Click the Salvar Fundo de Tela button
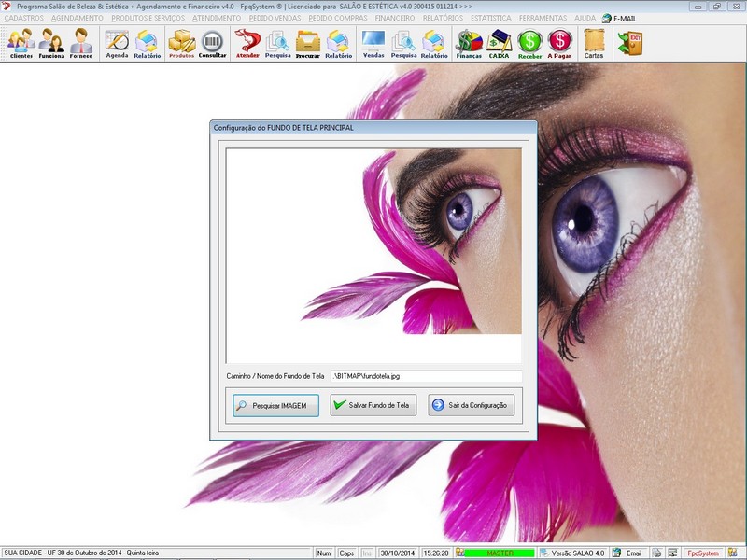Image resolution: width=747 pixels, height=560 pixels. coord(373,405)
